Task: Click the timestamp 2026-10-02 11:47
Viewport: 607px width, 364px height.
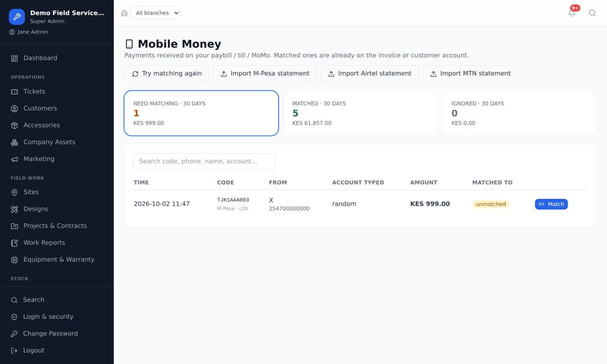Action: [x=162, y=204]
